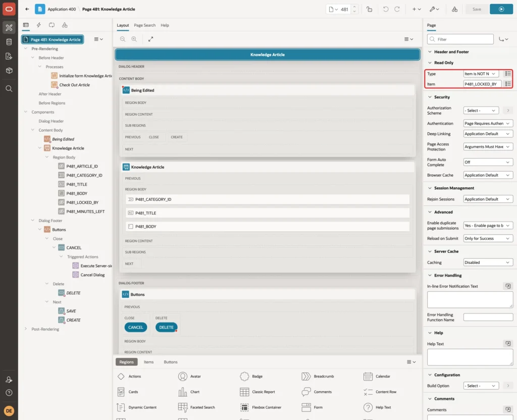Zoom out the layout view
Viewport: 517px width, 420px height.
click(123, 39)
